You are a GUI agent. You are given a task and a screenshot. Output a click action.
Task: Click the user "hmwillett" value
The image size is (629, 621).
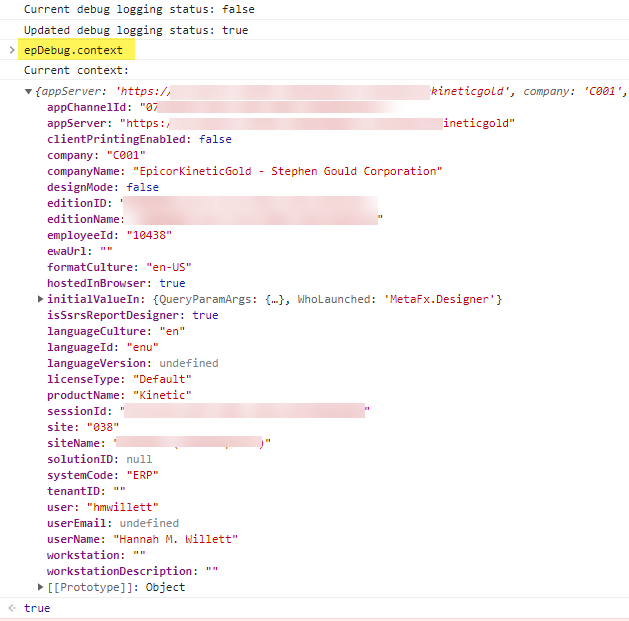point(123,507)
